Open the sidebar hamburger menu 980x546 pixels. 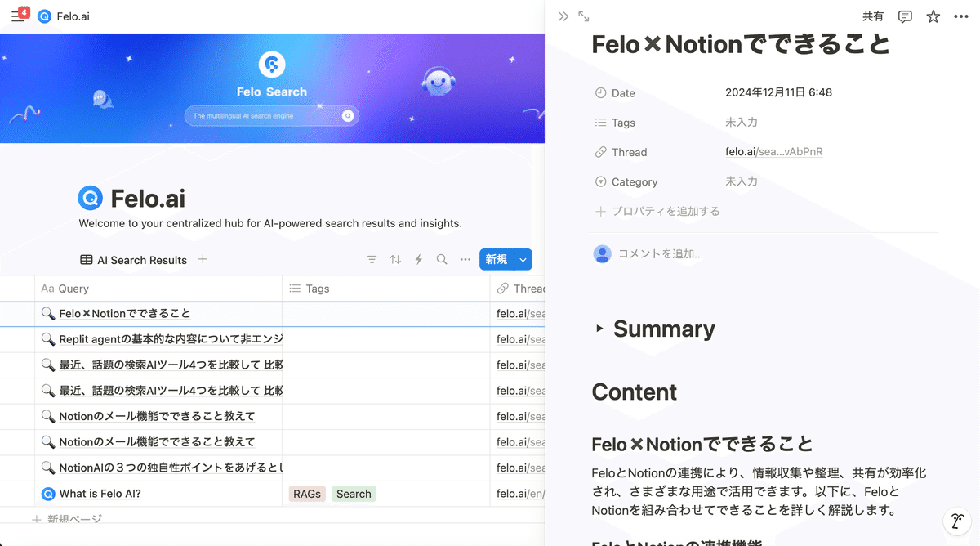coord(18,16)
